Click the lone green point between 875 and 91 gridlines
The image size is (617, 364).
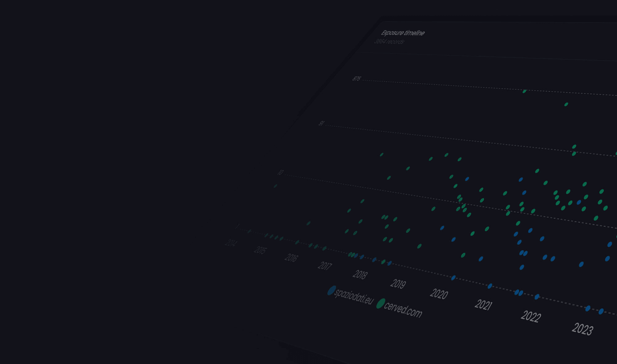(566, 105)
